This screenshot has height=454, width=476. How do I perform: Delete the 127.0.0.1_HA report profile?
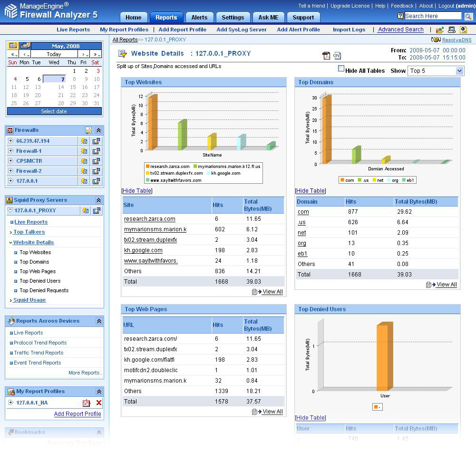tap(98, 403)
